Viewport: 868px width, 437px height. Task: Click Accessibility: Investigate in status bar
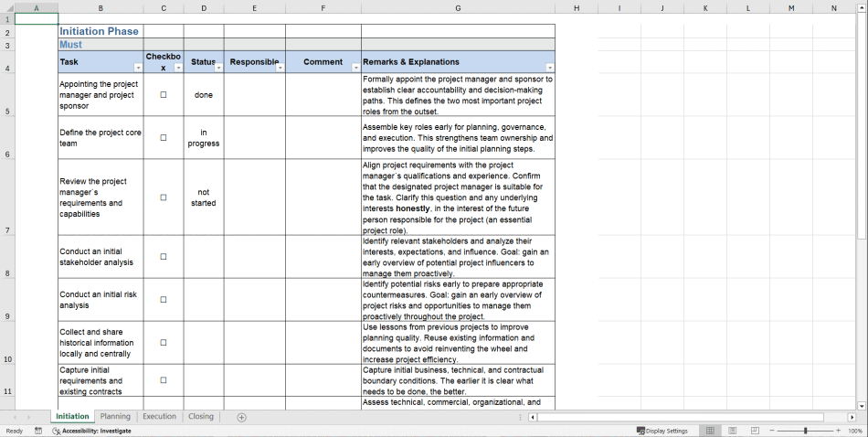coord(95,431)
